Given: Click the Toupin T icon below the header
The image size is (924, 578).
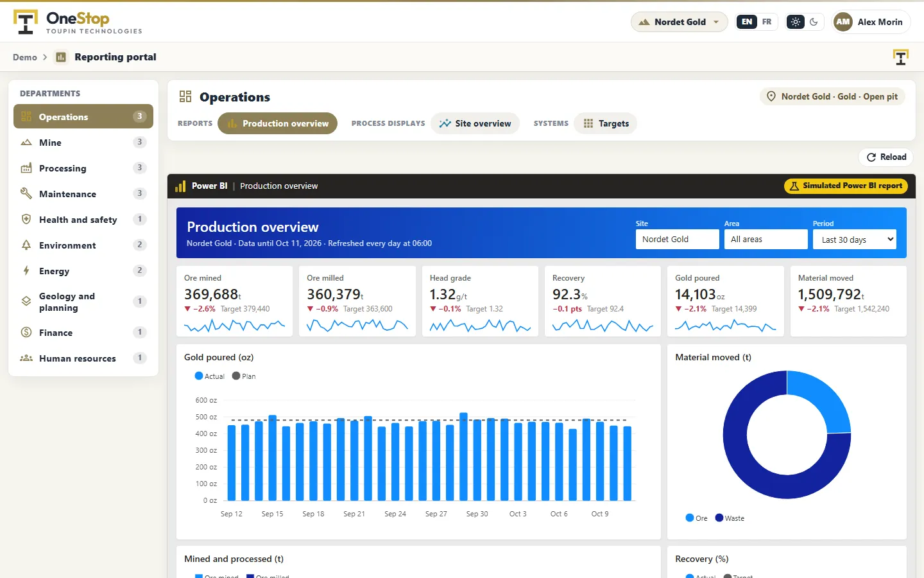Looking at the screenshot, I should point(901,57).
